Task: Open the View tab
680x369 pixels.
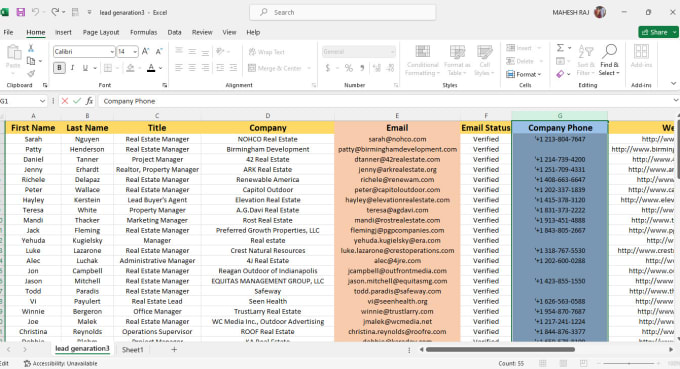Action: (229, 32)
